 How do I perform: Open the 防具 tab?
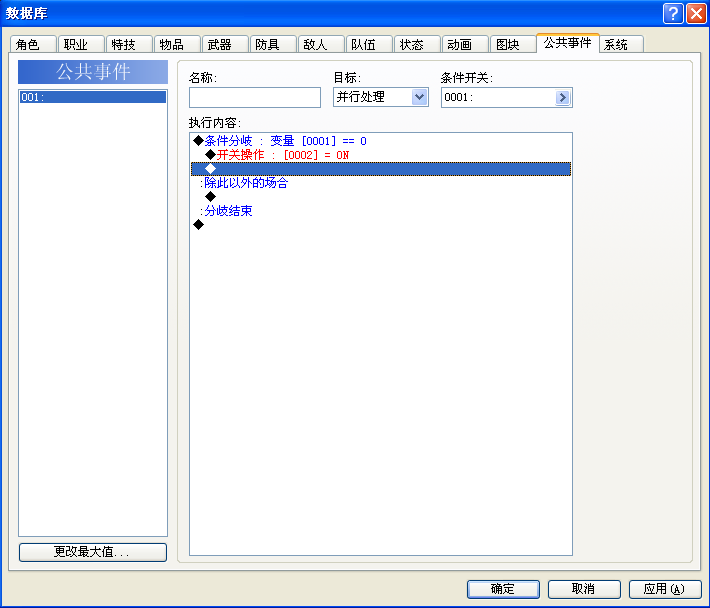coord(273,44)
